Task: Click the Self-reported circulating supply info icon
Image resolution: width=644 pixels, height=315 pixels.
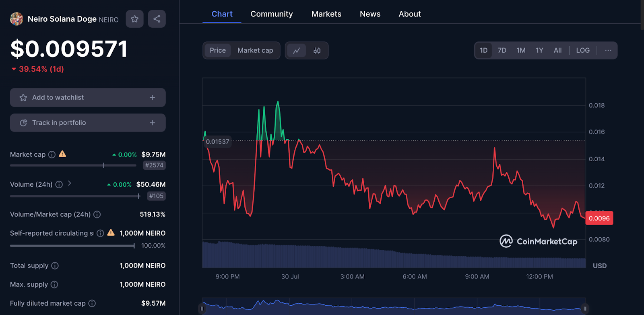Action: click(101, 233)
